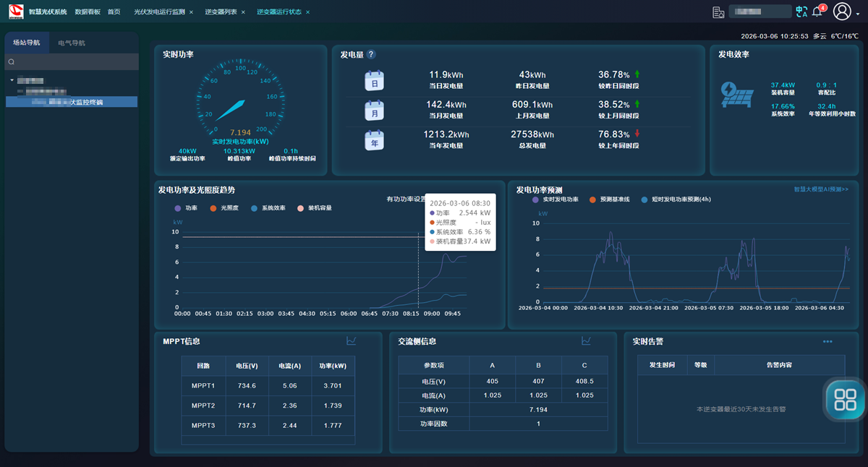Open the 交流侧信息 trend chart icon
868x467 pixels.
click(x=587, y=341)
